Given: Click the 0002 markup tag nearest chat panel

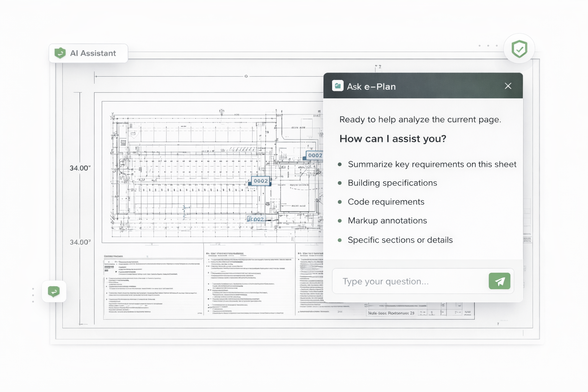Looking at the screenshot, I should (315, 155).
